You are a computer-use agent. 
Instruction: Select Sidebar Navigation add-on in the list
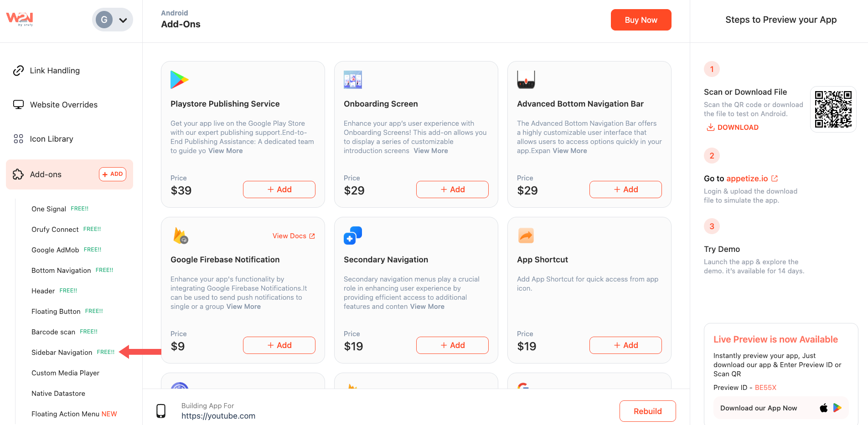[x=62, y=353]
